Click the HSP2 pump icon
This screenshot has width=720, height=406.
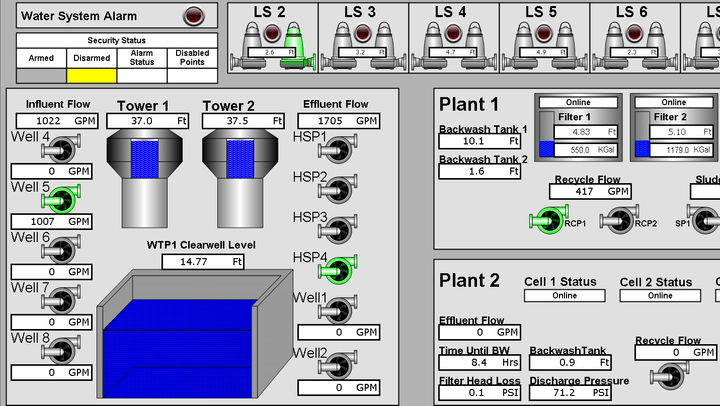tap(338, 189)
